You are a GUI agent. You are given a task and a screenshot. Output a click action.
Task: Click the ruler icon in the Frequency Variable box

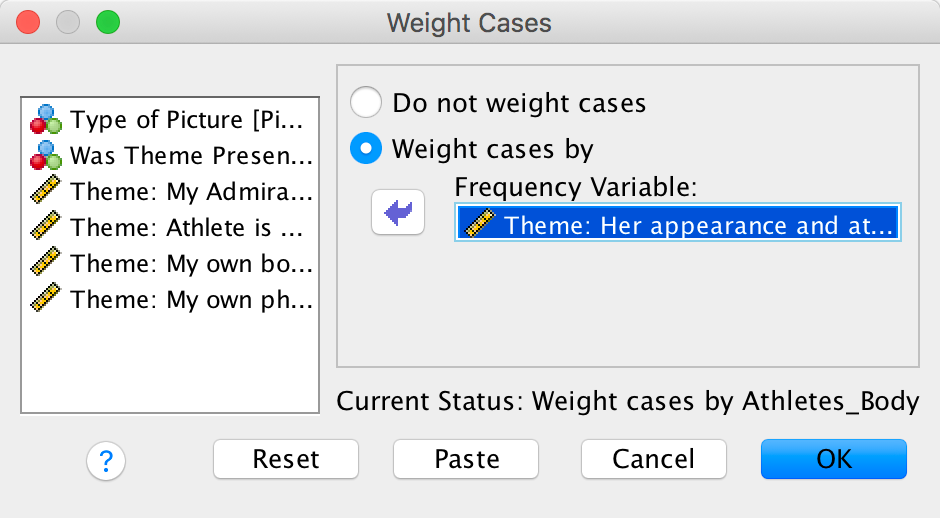[479, 224]
